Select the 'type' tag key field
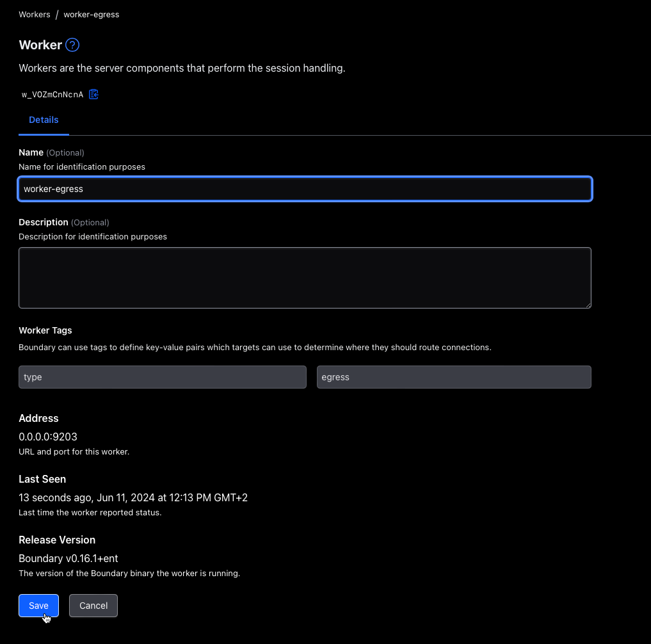 (x=163, y=377)
